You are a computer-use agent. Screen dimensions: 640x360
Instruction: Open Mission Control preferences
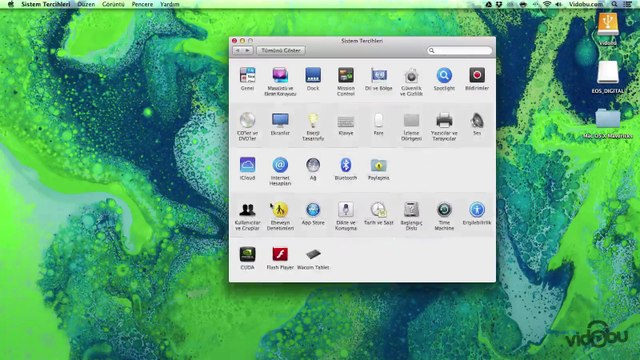(346, 76)
